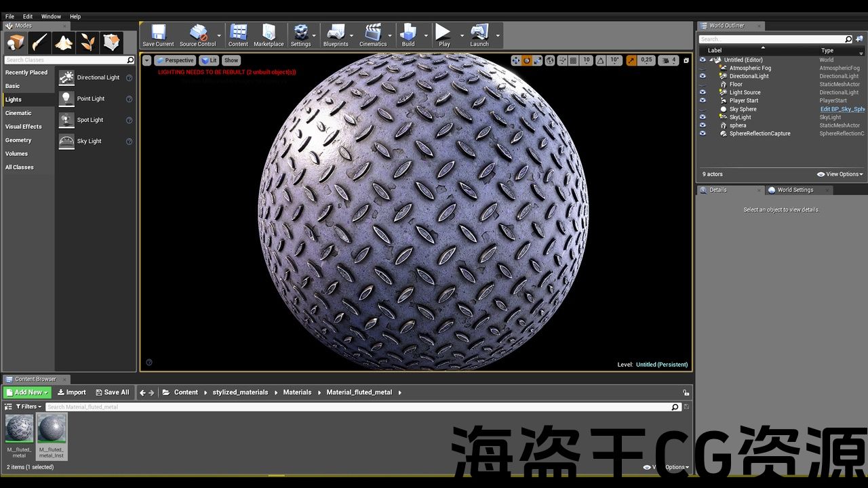Click the Save Current toolbar icon

(x=158, y=35)
